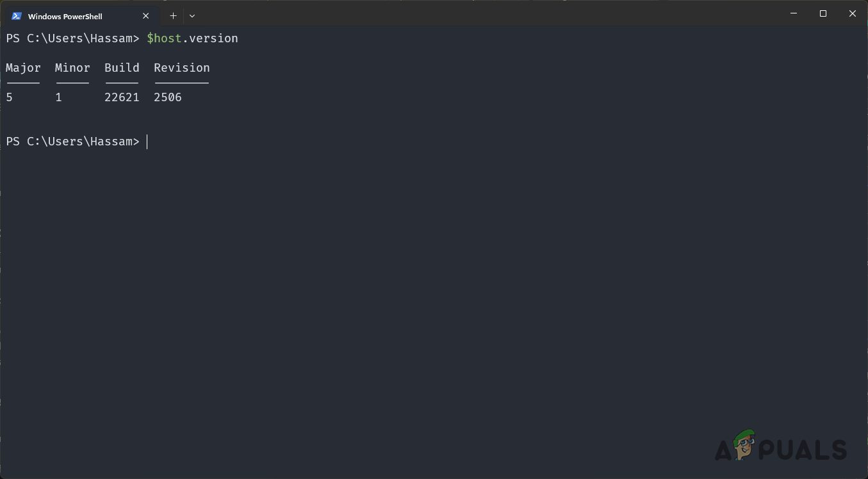Open a new tab with the plus icon
Image resolution: width=868 pixels, height=479 pixels.
[x=173, y=15]
